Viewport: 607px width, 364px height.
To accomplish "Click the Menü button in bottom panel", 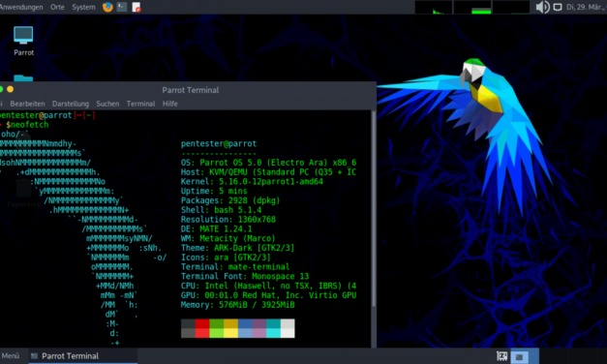I will coord(10,356).
